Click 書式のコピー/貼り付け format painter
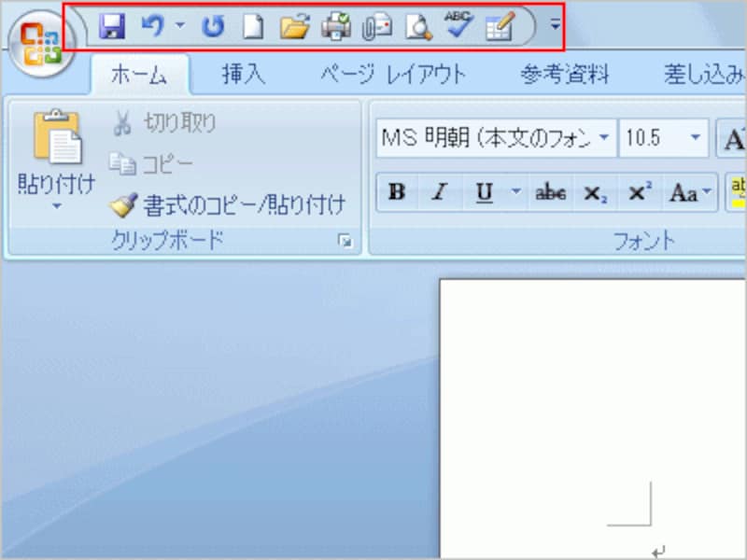This screenshot has width=747, height=560. click(227, 205)
